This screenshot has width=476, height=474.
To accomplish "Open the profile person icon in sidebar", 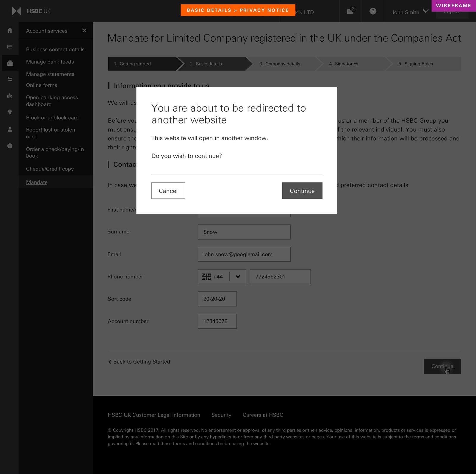I will [10, 129].
